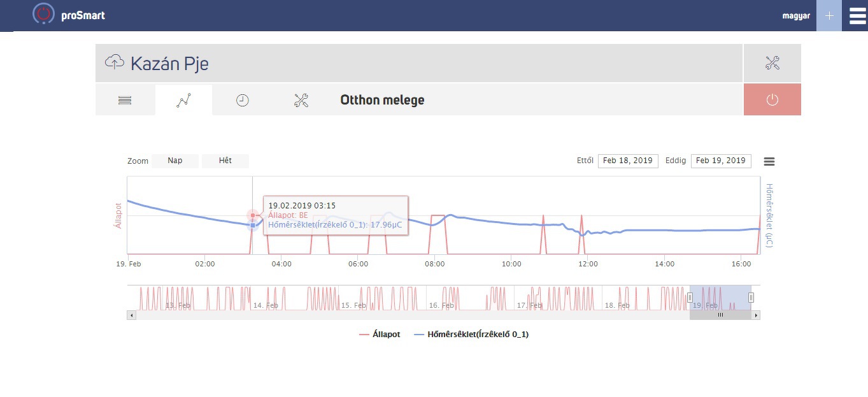The width and height of the screenshot is (868, 397).
Task: Open device settings wrench in header
Action: coord(772,62)
